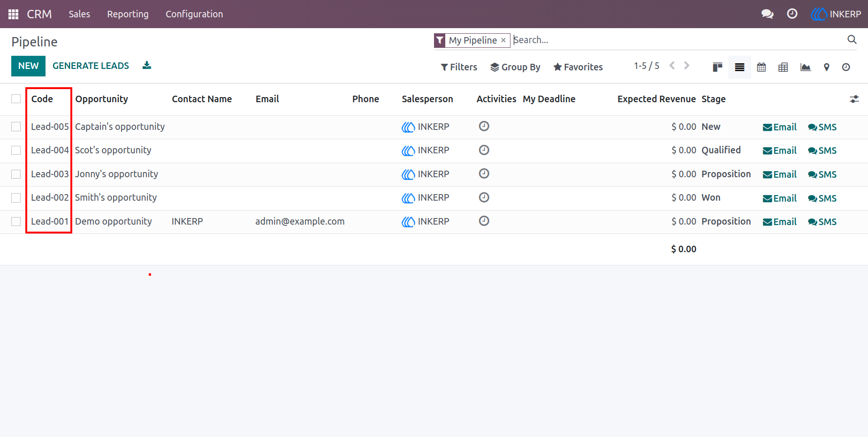Click the search magnifier icon
868x437 pixels.
pyautogui.click(x=852, y=40)
